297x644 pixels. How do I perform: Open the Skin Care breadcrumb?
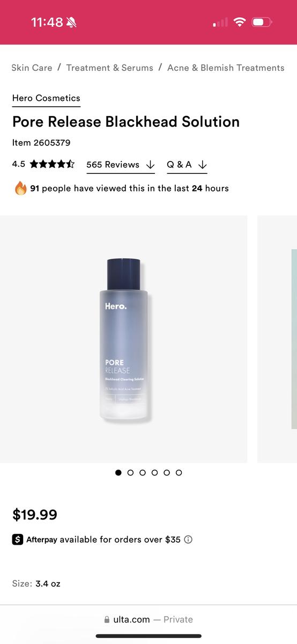32,68
